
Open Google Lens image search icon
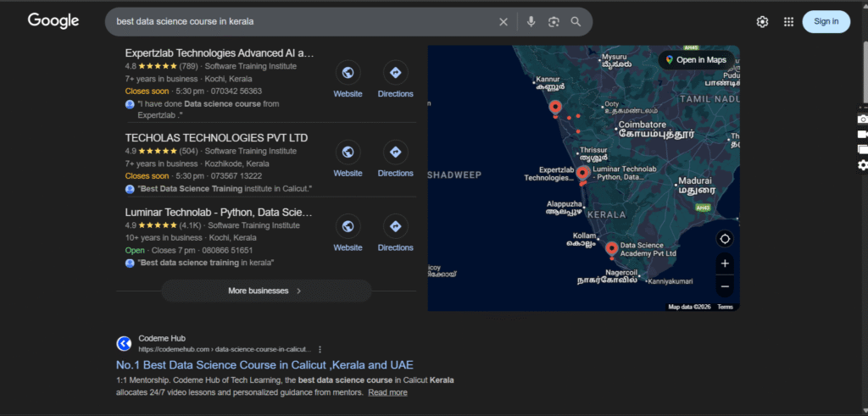pyautogui.click(x=554, y=22)
